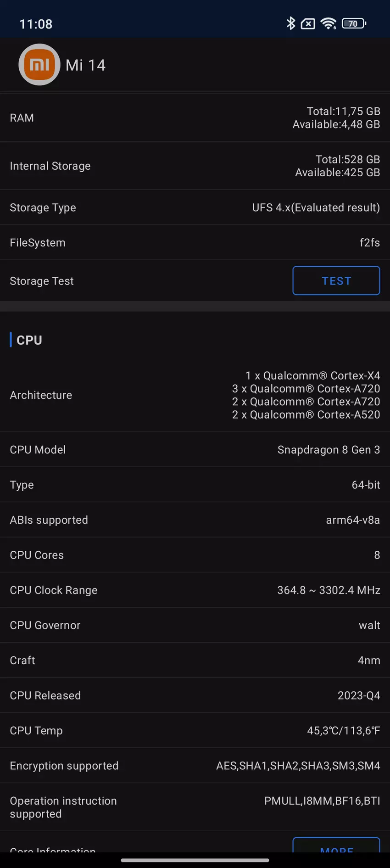Tap the FileSystem f2fs row

(195, 243)
